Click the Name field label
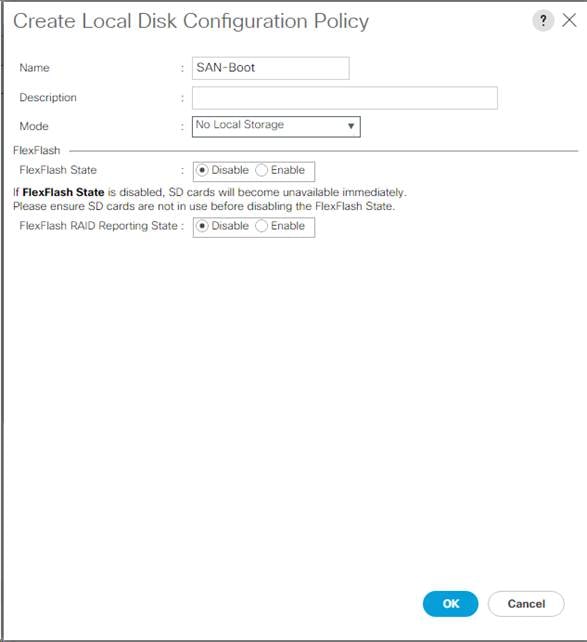 coord(34,68)
